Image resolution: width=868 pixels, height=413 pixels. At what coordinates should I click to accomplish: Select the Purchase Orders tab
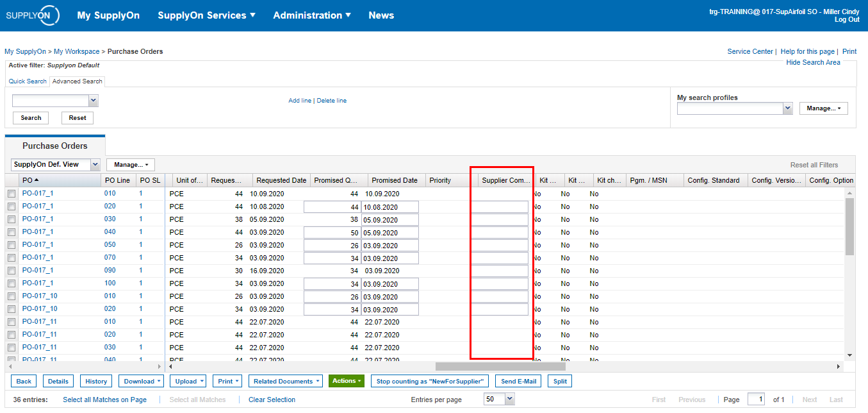(55, 146)
